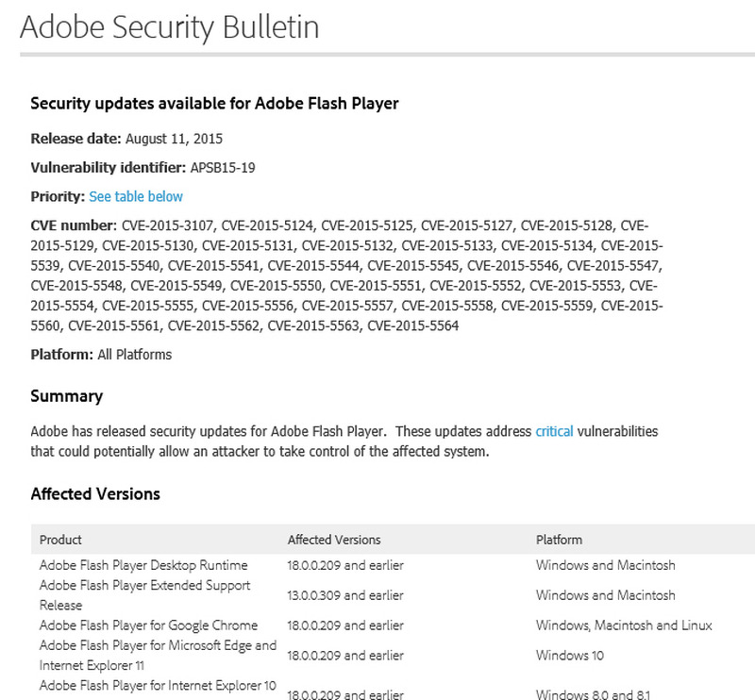Click the "Windows 10" platform cell
The height and width of the screenshot is (700, 755).
click(570, 655)
